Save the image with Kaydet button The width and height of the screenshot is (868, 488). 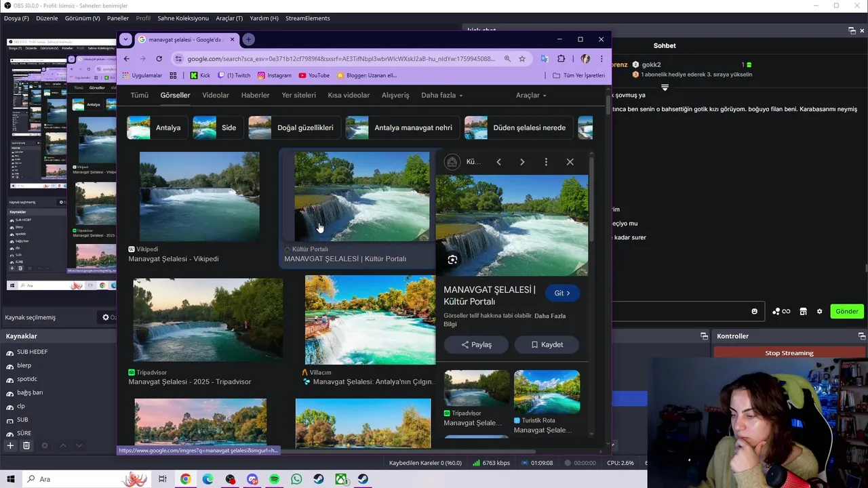tap(547, 345)
